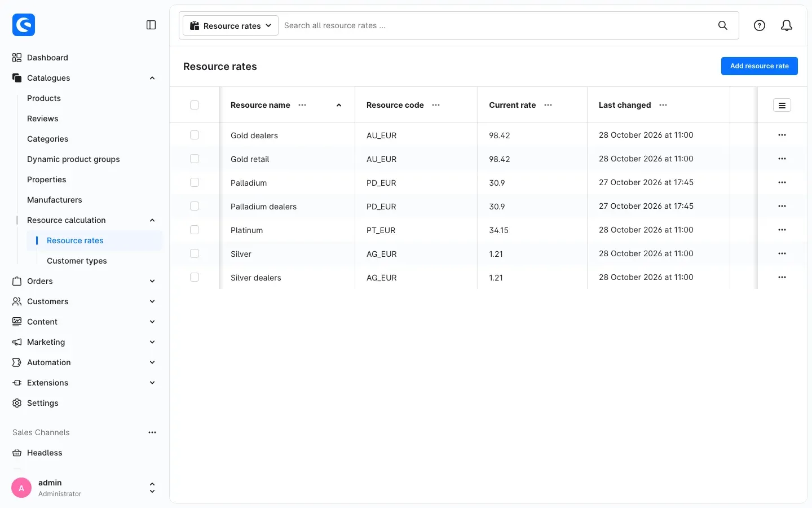Image resolution: width=812 pixels, height=508 pixels.
Task: Collapse the Resource calculation chevron
Action: pyautogui.click(x=152, y=220)
